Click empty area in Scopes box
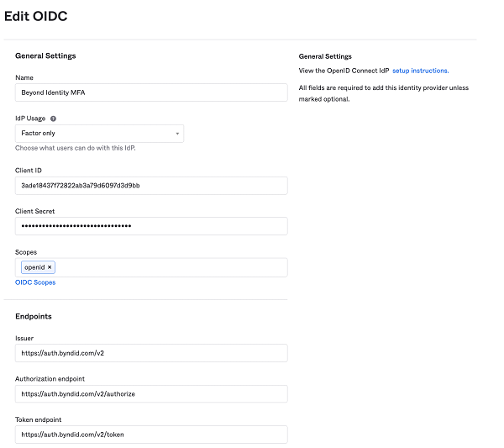504x448 pixels. click(168, 267)
